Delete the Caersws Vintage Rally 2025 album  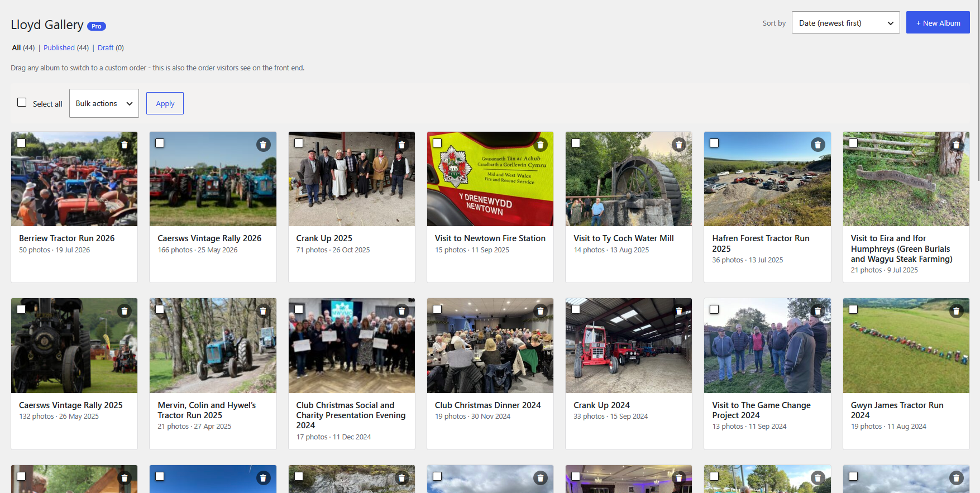[125, 311]
